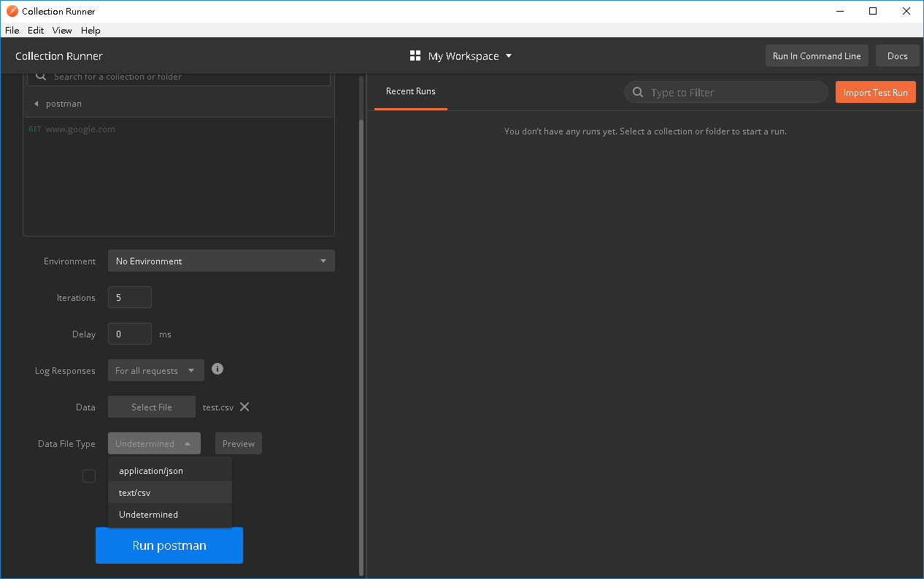This screenshot has width=924, height=579.
Task: Click the Select File button
Action: coord(152,407)
